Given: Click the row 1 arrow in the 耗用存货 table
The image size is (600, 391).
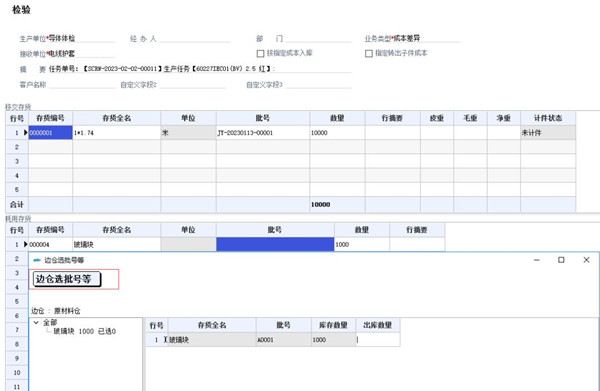Looking at the screenshot, I should click(x=26, y=244).
